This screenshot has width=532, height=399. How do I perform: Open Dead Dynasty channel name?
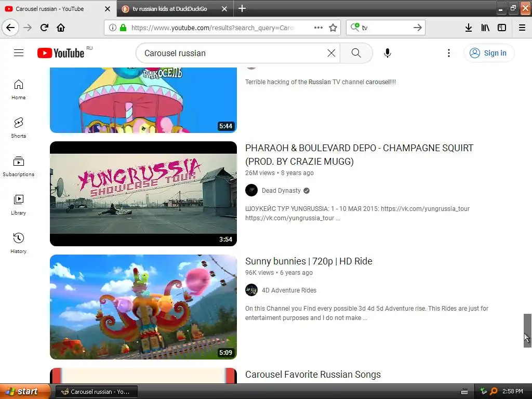(x=281, y=190)
